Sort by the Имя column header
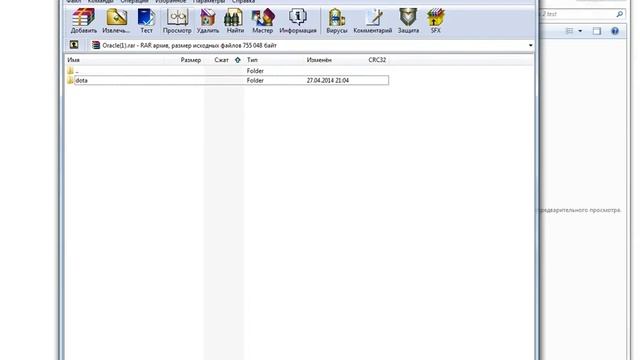 coord(73,60)
